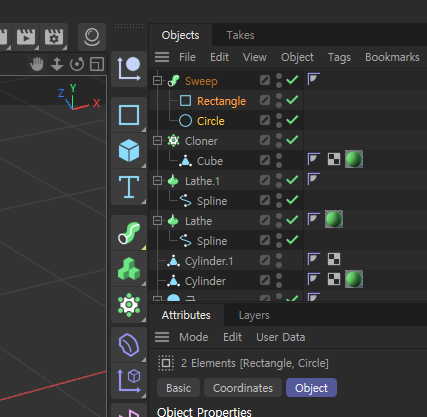Viewport: 427px width, 417px height.
Task: Select the green material tag on Cylinder
Action: (354, 279)
